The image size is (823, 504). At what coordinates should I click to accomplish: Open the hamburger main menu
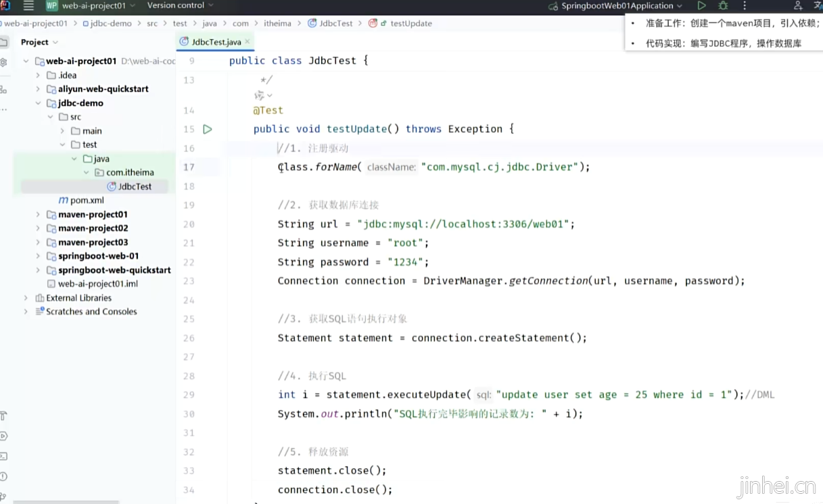coord(28,5)
